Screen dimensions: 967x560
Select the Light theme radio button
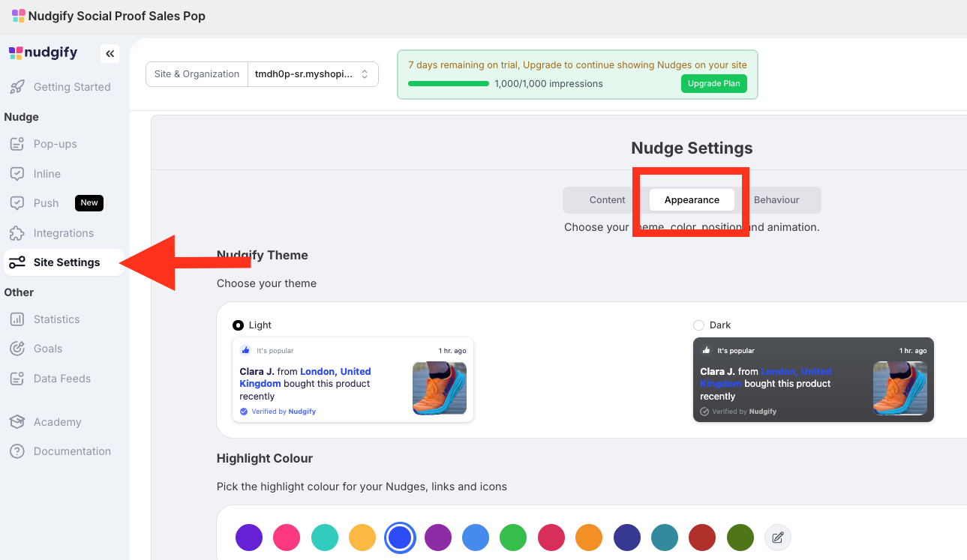(238, 325)
